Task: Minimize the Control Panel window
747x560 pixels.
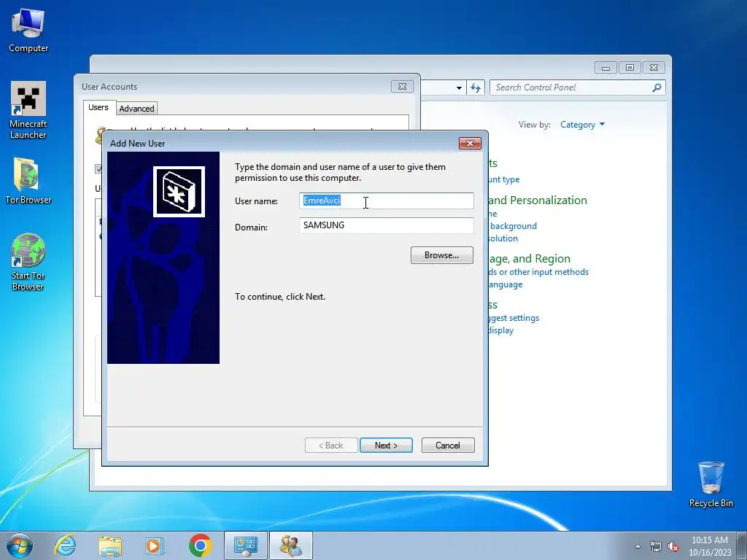Action: click(x=605, y=68)
